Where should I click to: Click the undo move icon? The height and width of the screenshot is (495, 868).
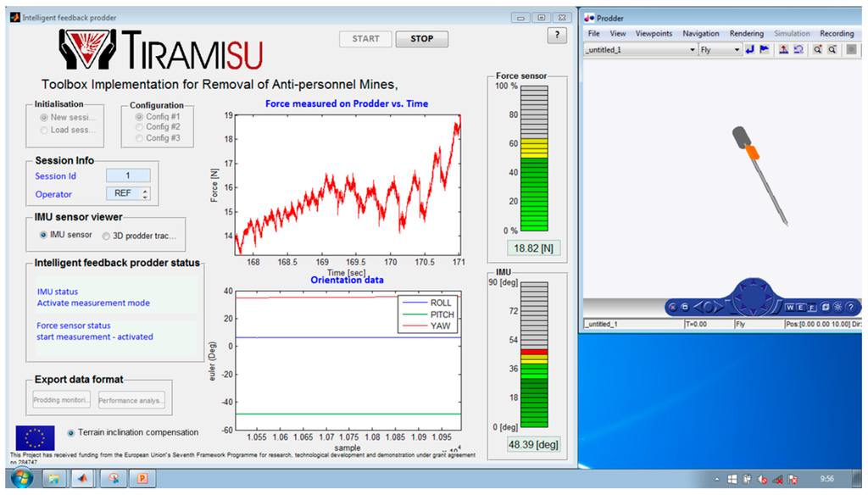pos(798,50)
